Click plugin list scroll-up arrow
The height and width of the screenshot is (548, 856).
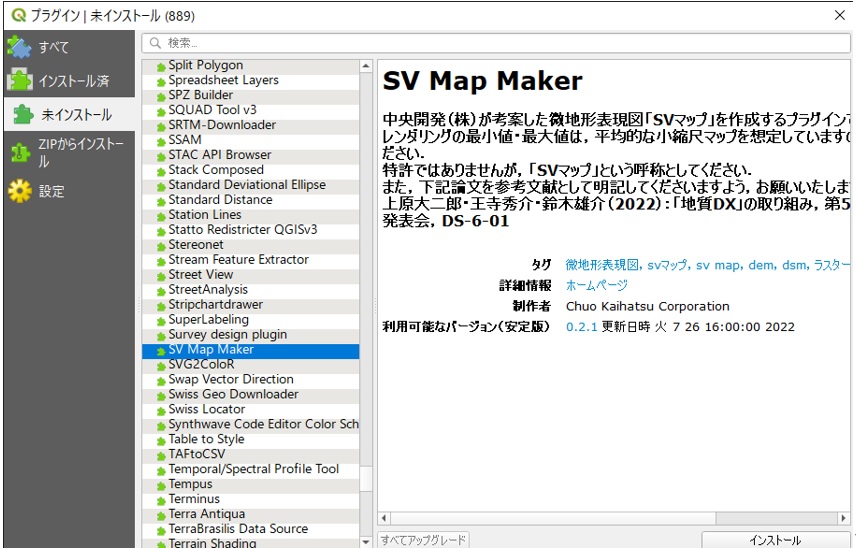366,67
